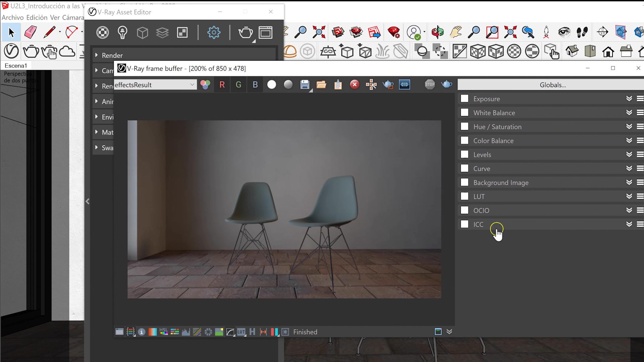Open the Archivo menu
The height and width of the screenshot is (362, 644).
(13, 17)
